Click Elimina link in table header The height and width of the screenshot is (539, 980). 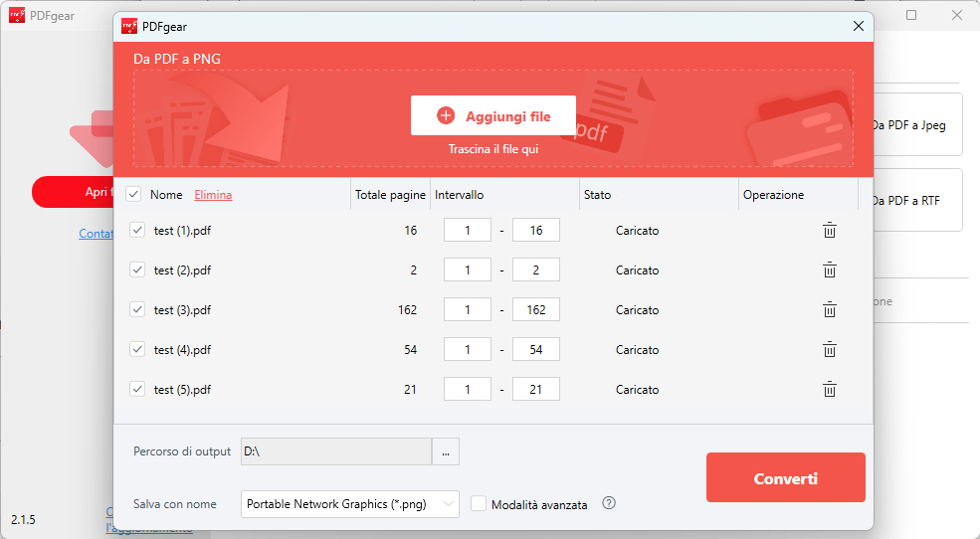click(x=213, y=195)
